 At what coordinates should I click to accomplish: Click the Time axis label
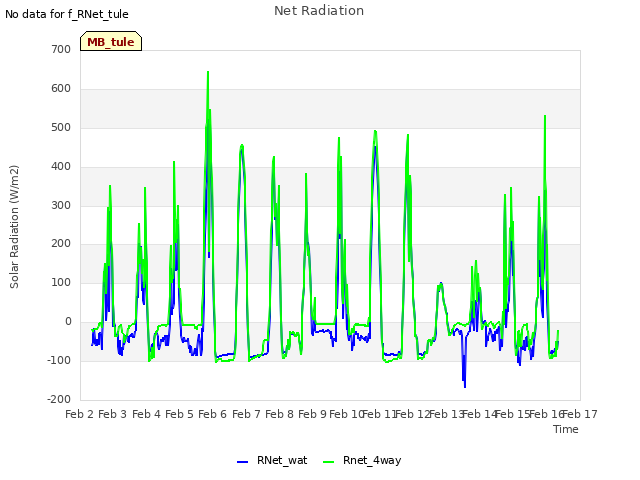pos(566,429)
